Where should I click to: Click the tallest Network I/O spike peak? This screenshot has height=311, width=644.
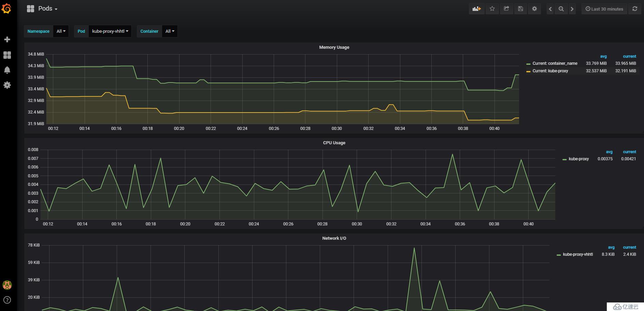click(414, 248)
